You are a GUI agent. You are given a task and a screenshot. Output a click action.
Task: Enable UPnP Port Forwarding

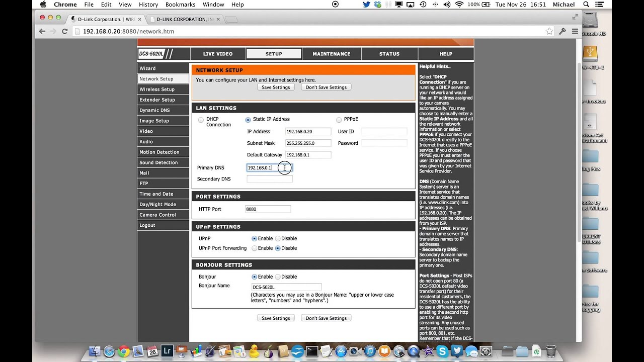point(254,248)
